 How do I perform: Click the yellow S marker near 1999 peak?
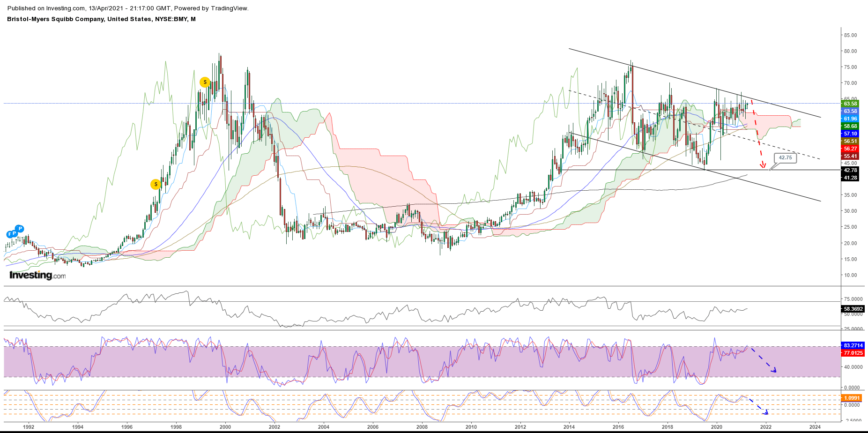point(205,82)
